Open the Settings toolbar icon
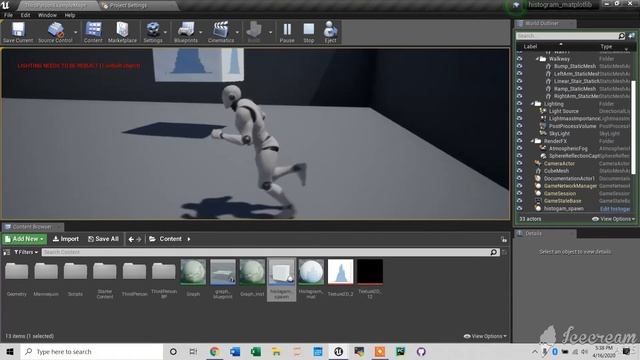Image resolution: width=640 pixels, height=360 pixels. [x=153, y=32]
